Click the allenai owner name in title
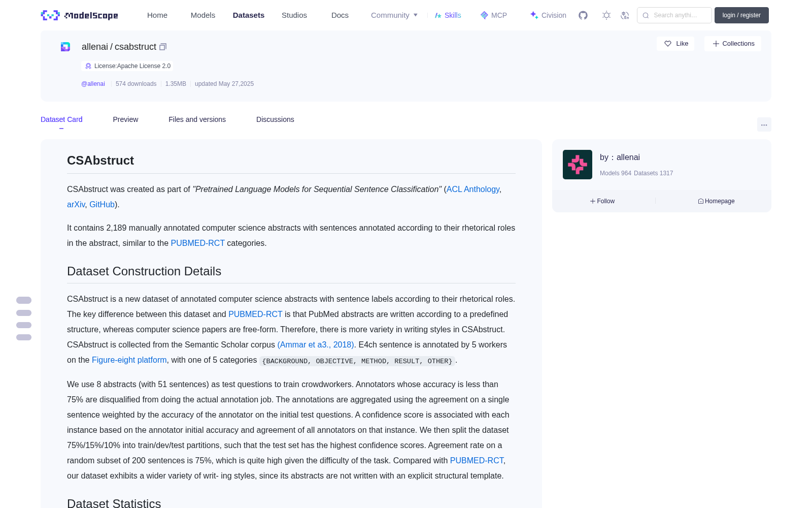This screenshot has width=812, height=508. [95, 47]
